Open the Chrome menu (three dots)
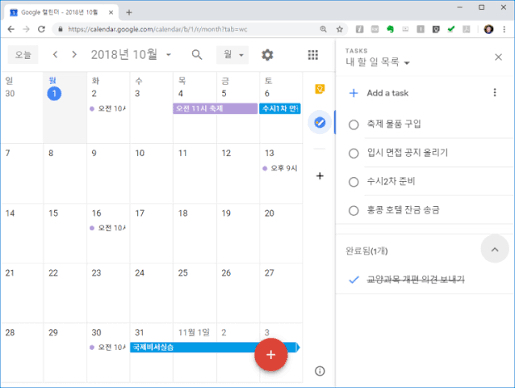 [504, 29]
